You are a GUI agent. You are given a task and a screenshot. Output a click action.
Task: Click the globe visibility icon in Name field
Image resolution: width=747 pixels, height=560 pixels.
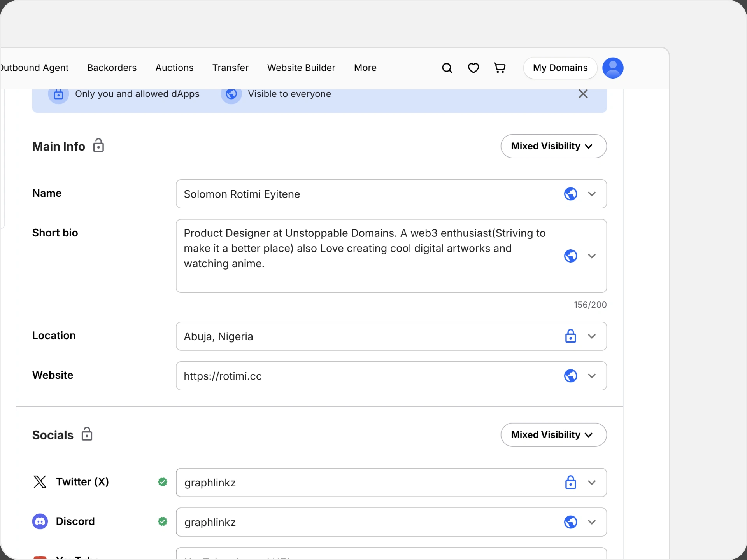(570, 194)
